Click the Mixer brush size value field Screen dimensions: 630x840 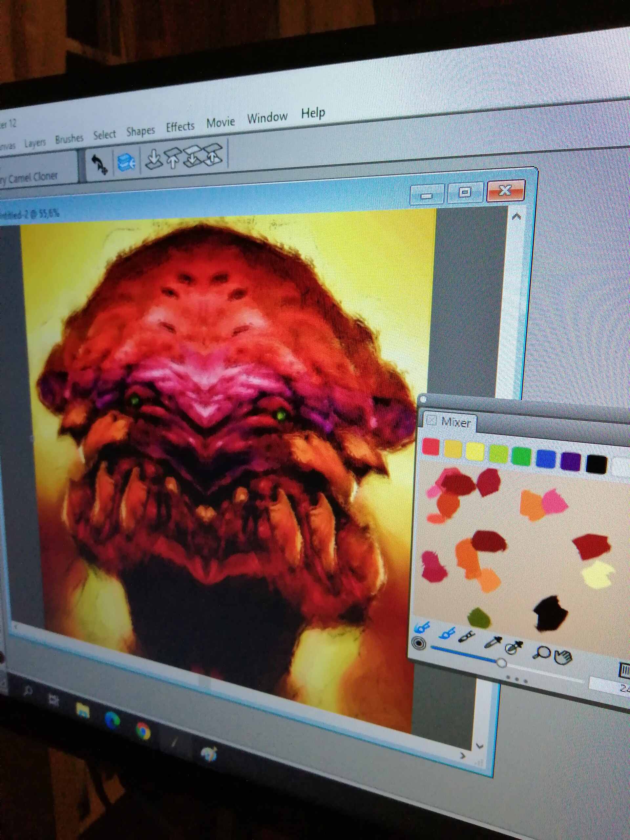[x=610, y=686]
